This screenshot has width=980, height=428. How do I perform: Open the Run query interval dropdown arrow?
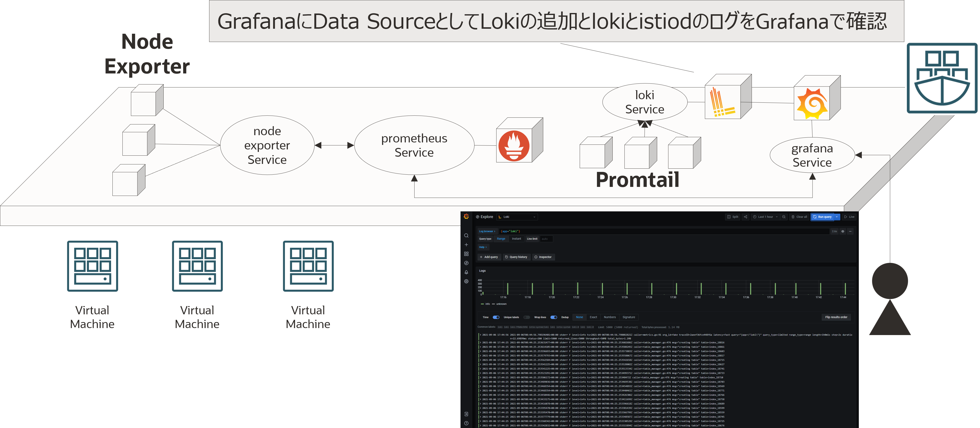[x=837, y=217]
